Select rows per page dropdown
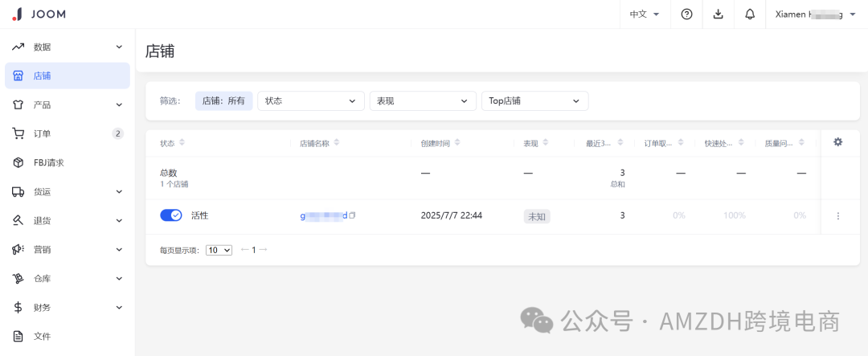 pyautogui.click(x=219, y=250)
